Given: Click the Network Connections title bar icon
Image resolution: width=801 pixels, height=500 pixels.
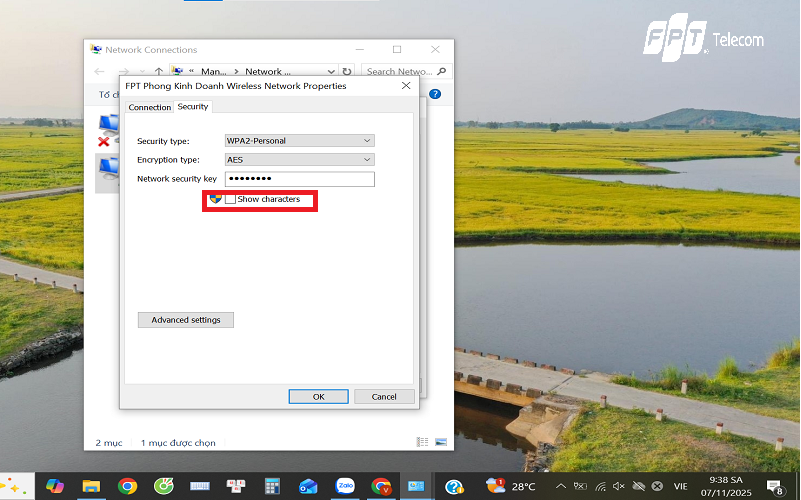Looking at the screenshot, I should 96,49.
